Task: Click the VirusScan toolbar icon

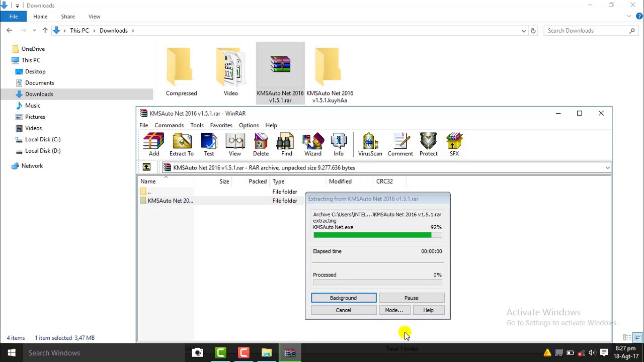Action: point(370,145)
